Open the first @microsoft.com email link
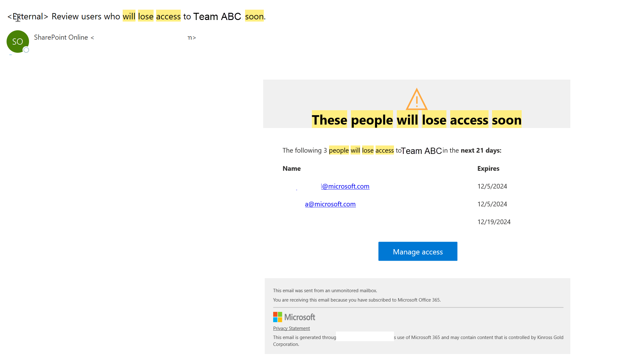This screenshot has height=364, width=625. point(345,186)
